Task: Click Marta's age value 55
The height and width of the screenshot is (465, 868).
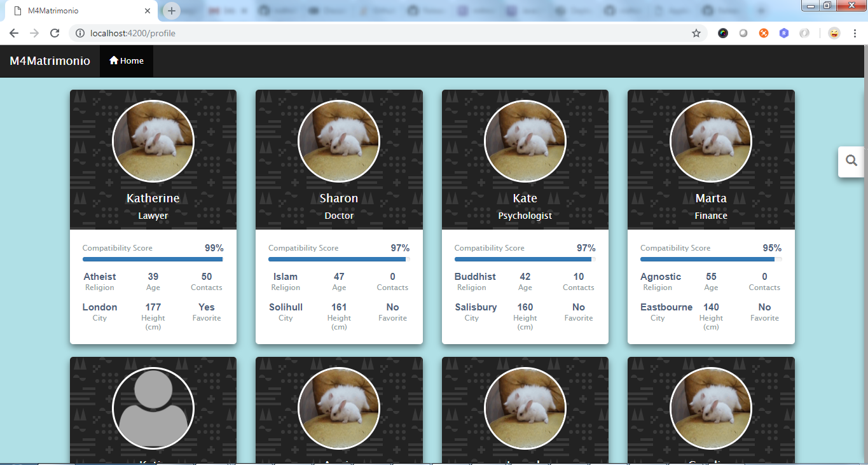Action: point(711,277)
